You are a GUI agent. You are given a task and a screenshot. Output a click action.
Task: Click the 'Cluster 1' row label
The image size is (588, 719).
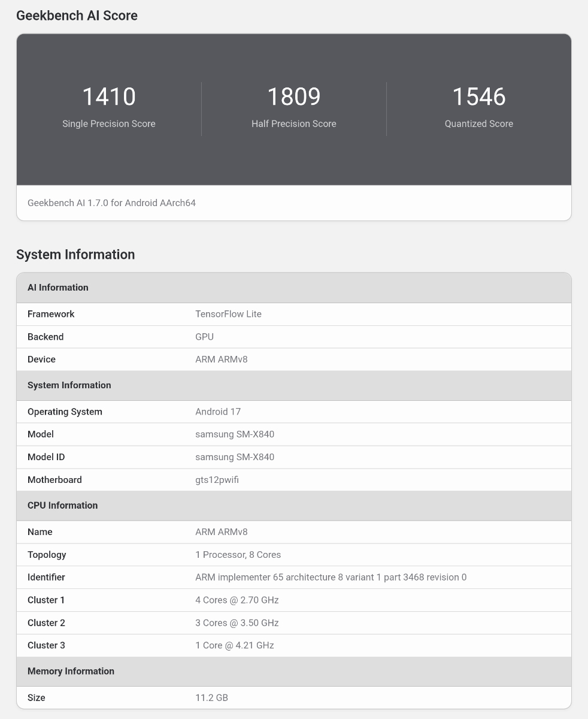pos(46,600)
